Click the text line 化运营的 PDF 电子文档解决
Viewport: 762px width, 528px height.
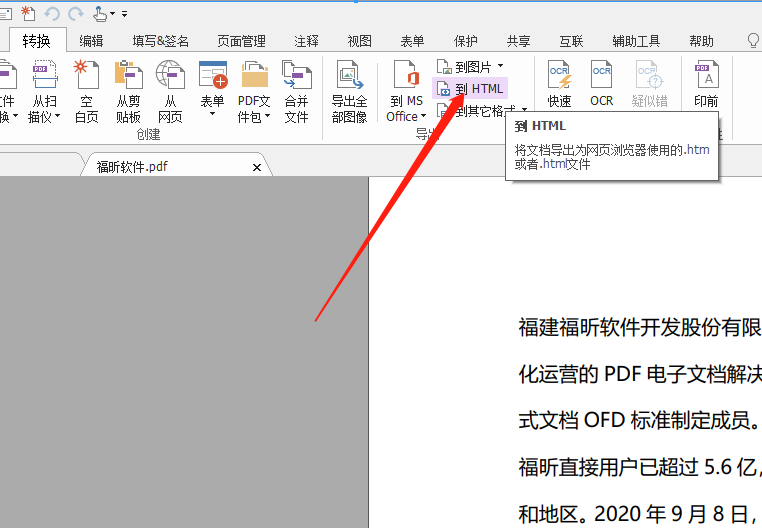pyautogui.click(x=640, y=374)
